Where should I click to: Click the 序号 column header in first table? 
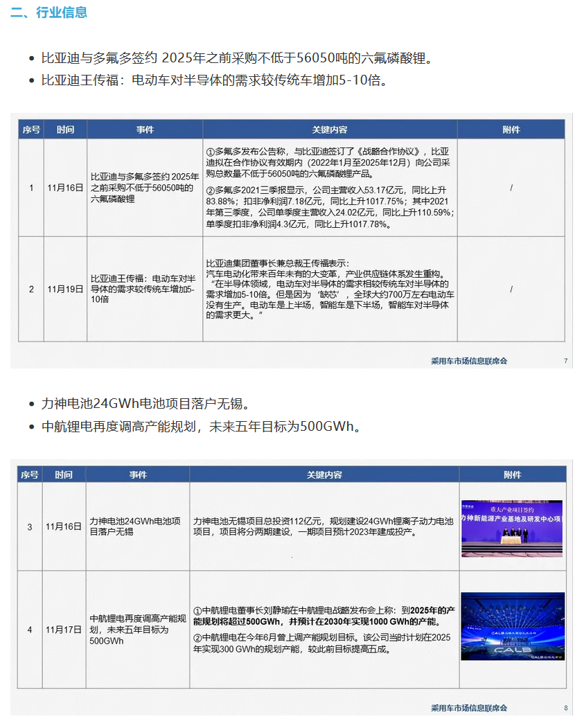click(x=30, y=129)
